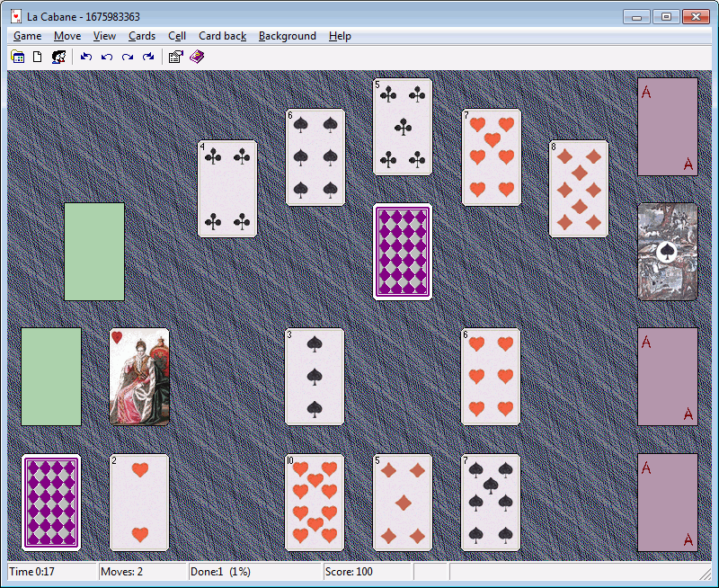Click the Ace of Spades foundation pile

click(x=668, y=252)
